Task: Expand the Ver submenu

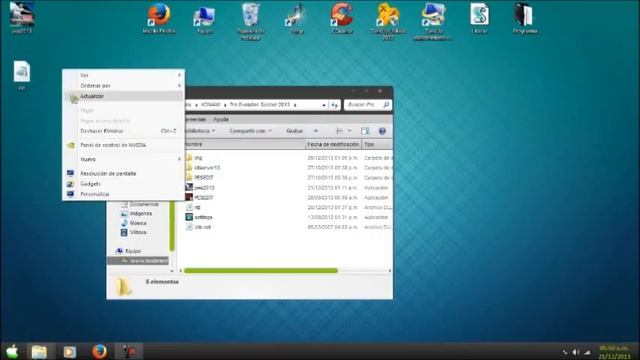Action: coord(123,75)
